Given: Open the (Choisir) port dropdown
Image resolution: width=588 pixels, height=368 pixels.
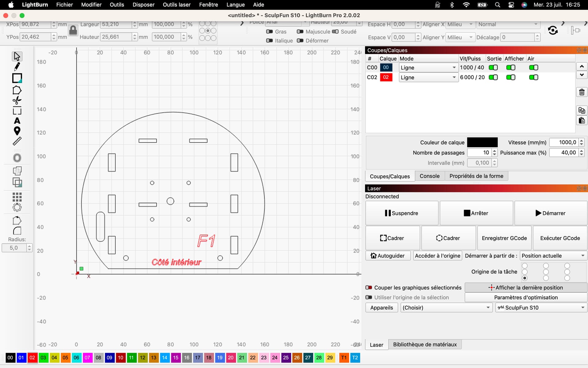Looking at the screenshot, I should click(447, 308).
